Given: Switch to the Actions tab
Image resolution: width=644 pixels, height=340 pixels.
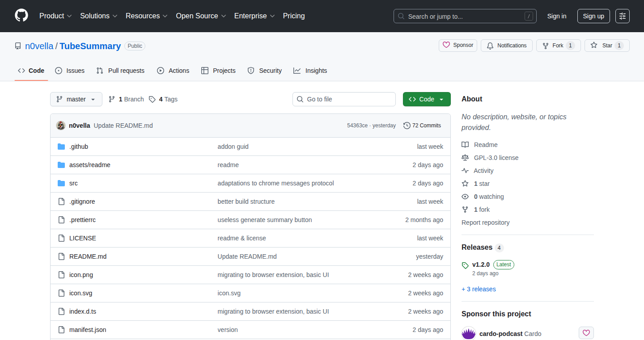Looking at the screenshot, I should click(173, 71).
